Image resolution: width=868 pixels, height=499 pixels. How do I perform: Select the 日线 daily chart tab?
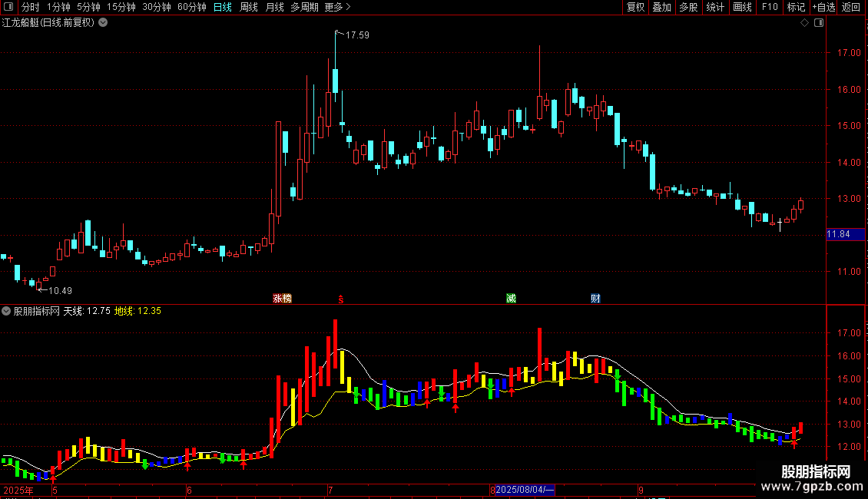point(223,7)
